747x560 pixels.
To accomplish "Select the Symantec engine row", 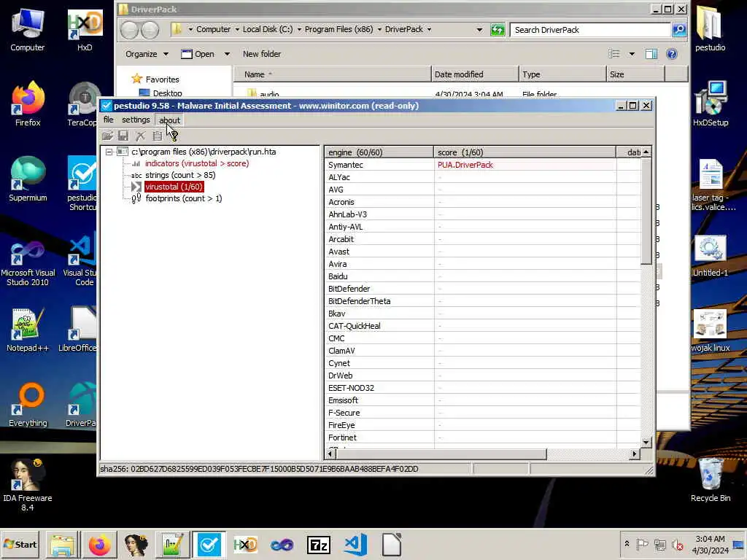I will tap(483, 165).
